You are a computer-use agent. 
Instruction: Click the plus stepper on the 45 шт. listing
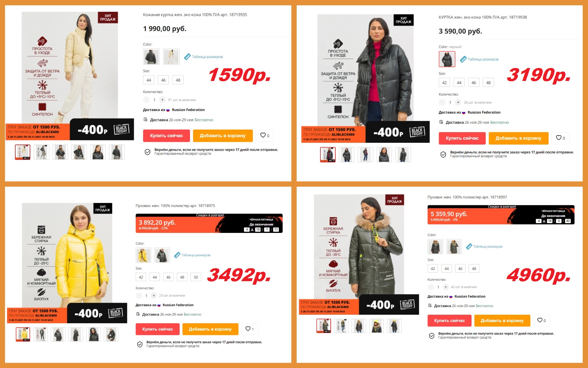[446, 287]
